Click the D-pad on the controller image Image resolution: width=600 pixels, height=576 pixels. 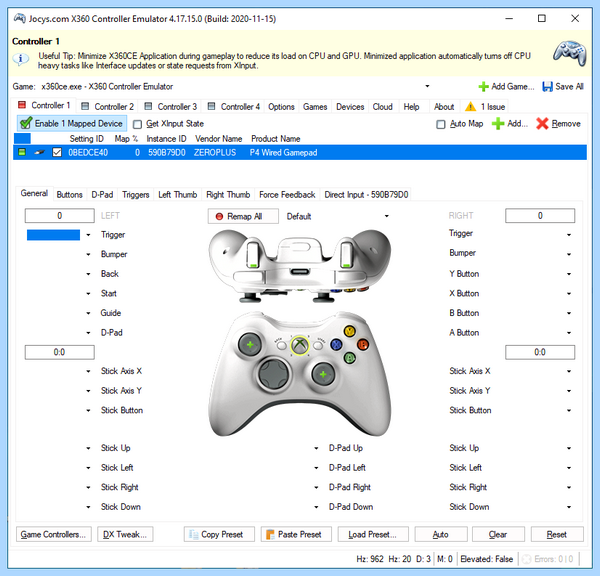point(273,374)
